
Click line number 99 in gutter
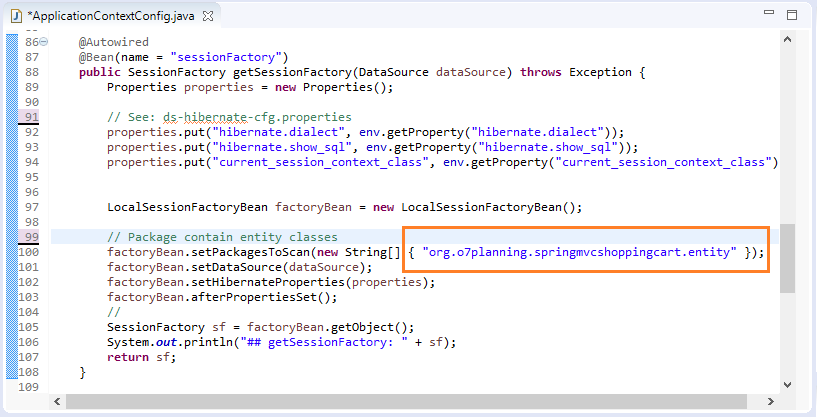click(32, 237)
